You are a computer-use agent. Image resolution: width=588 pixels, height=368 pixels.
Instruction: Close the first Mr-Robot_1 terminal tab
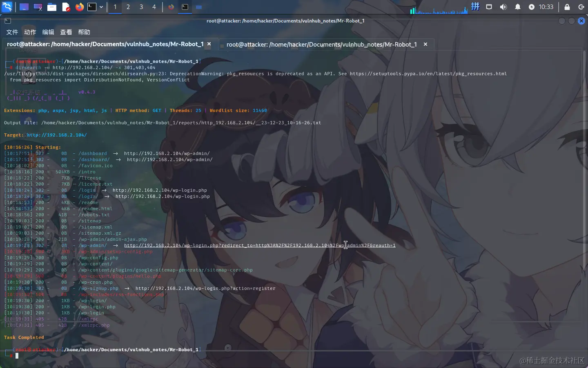point(209,44)
